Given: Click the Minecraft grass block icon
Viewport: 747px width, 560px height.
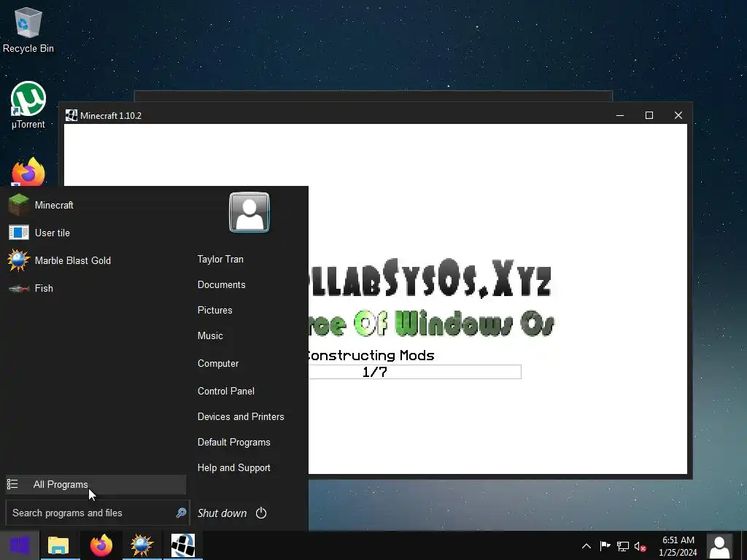Looking at the screenshot, I should 18,205.
